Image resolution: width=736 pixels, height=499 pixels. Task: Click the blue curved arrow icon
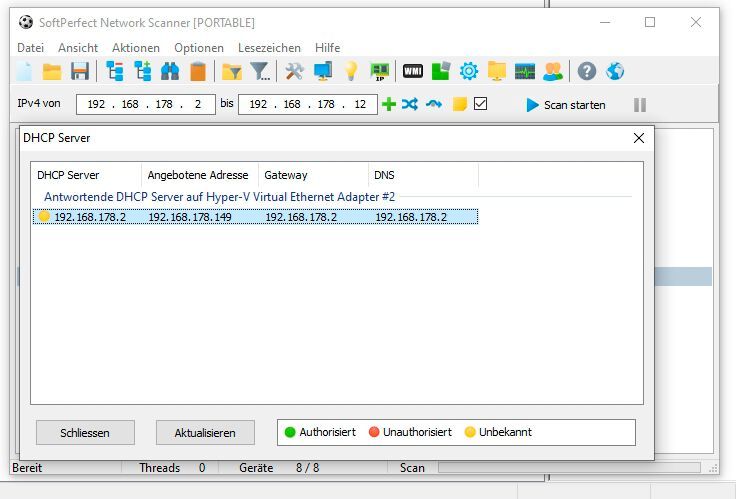pyautogui.click(x=434, y=104)
